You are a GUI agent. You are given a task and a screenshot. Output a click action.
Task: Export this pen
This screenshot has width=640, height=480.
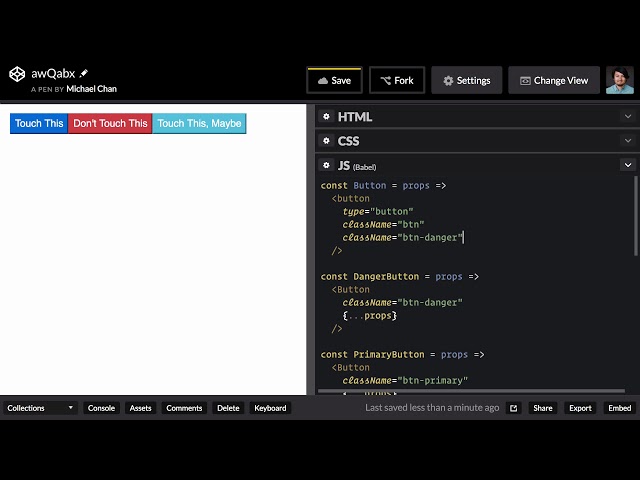click(580, 408)
